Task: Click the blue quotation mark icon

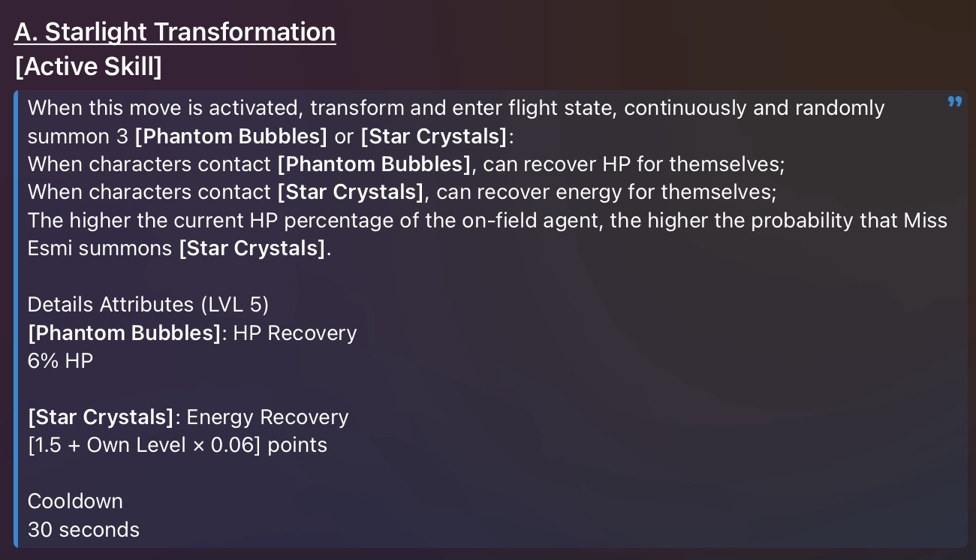Action: (x=954, y=101)
